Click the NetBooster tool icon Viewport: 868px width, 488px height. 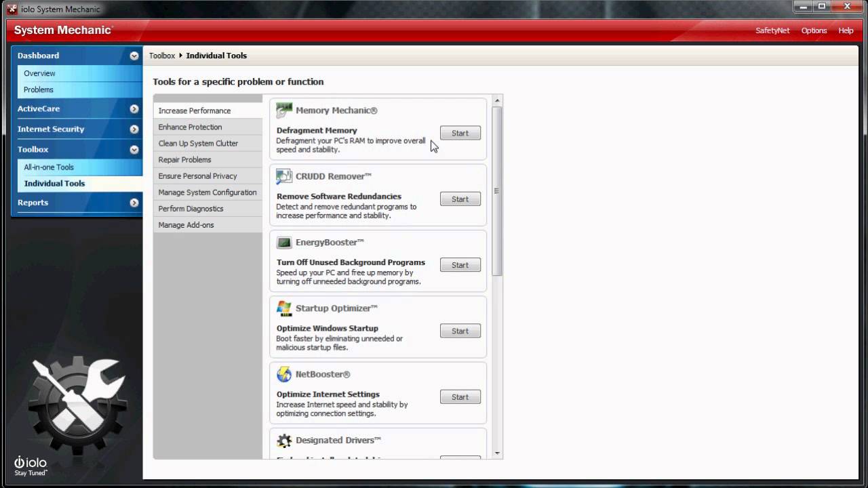pos(284,374)
